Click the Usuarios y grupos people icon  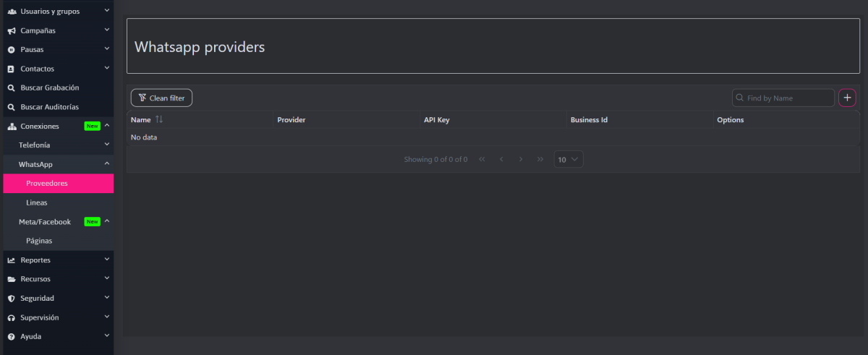pyautogui.click(x=12, y=12)
